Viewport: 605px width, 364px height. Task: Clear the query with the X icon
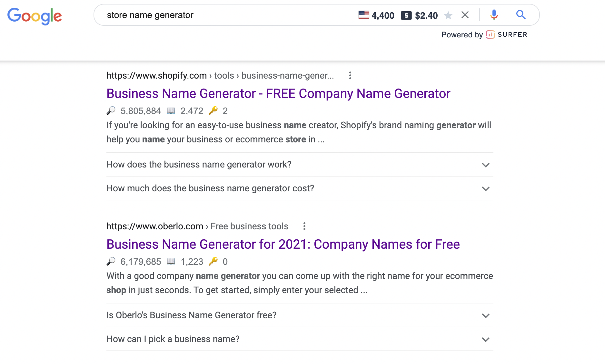465,15
